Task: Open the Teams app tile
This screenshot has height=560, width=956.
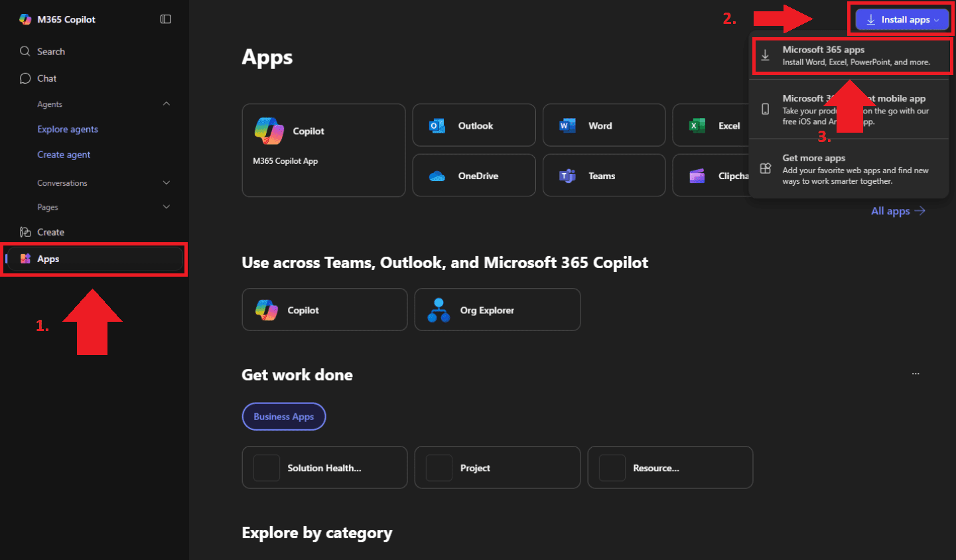Action: click(604, 176)
